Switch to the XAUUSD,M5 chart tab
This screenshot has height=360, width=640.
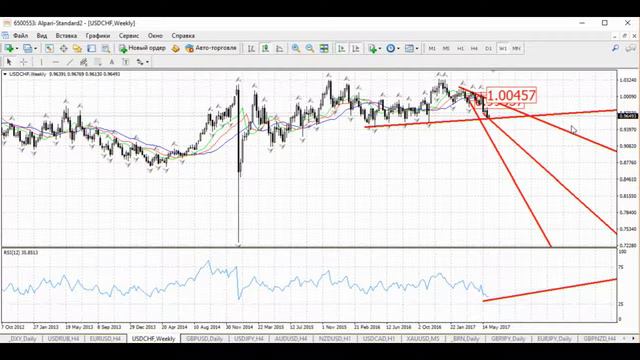(422, 339)
